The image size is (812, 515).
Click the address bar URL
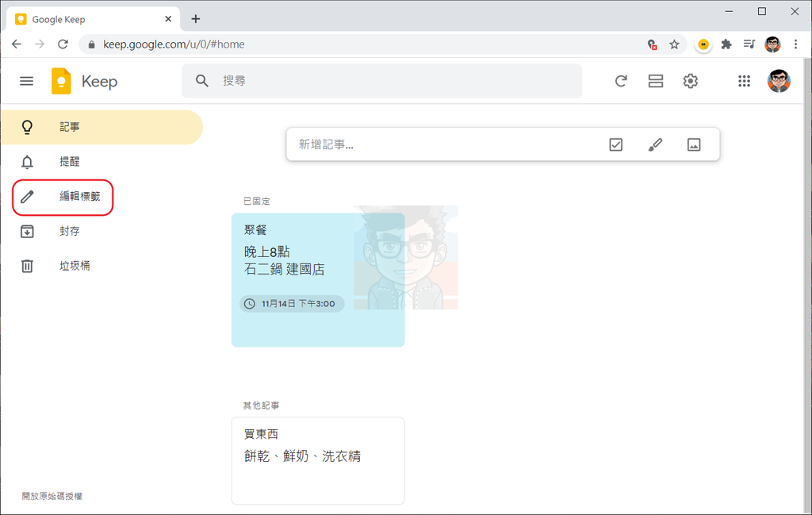(174, 44)
